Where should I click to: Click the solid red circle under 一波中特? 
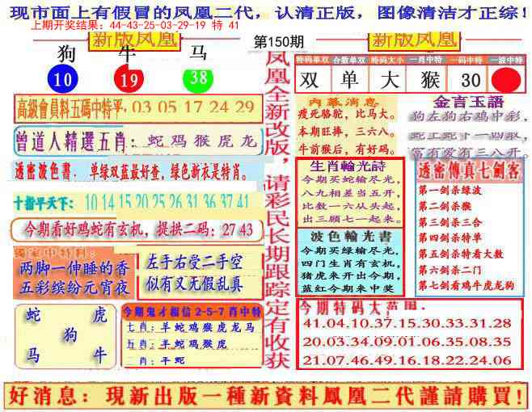pyautogui.click(x=506, y=80)
